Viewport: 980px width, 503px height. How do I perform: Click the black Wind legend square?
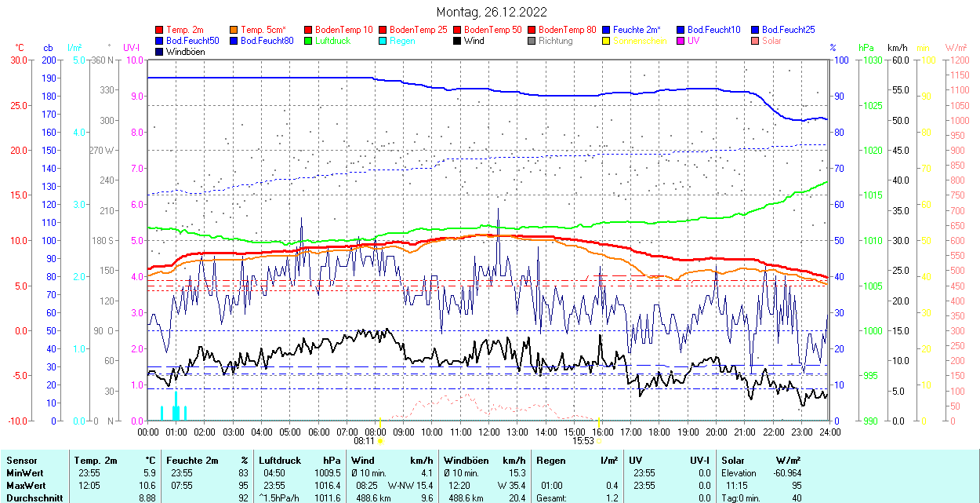[458, 41]
